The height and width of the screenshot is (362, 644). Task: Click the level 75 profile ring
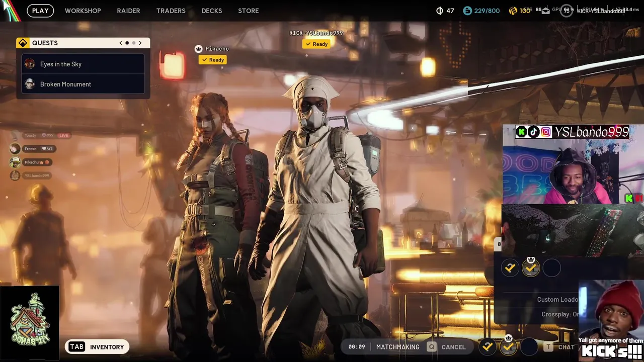click(x=567, y=11)
